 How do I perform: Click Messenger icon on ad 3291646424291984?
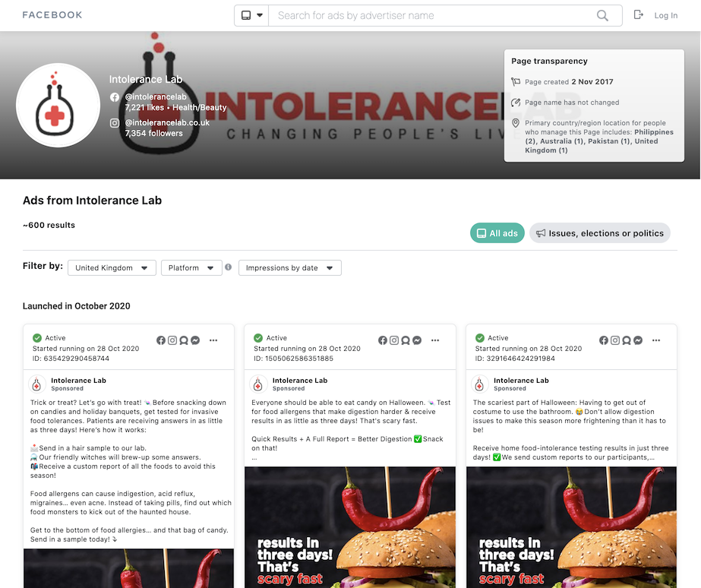(x=639, y=340)
